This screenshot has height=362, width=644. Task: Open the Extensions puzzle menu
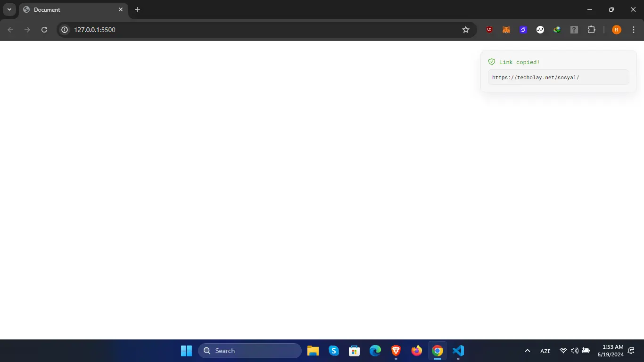[591, 30]
